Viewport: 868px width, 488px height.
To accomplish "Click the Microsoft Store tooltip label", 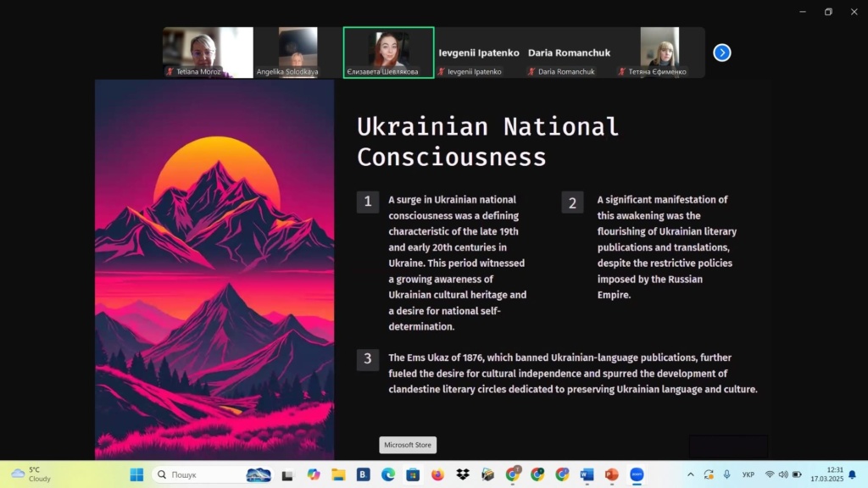I will point(408,445).
